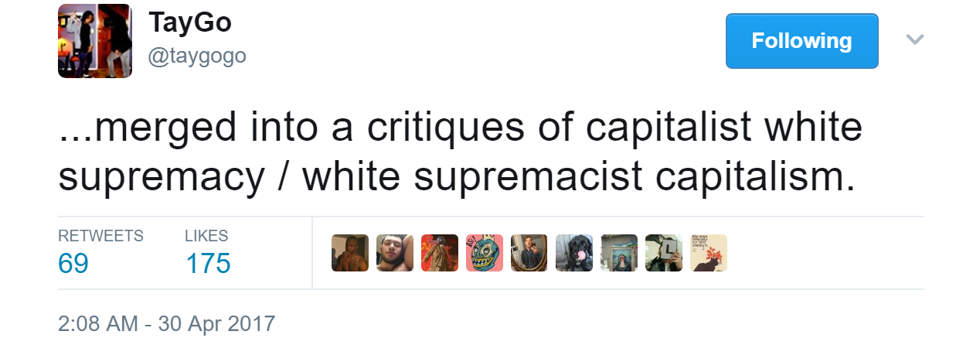This screenshot has height=338, width=980.
Task: View the 69 retweets count
Action: click(73, 264)
